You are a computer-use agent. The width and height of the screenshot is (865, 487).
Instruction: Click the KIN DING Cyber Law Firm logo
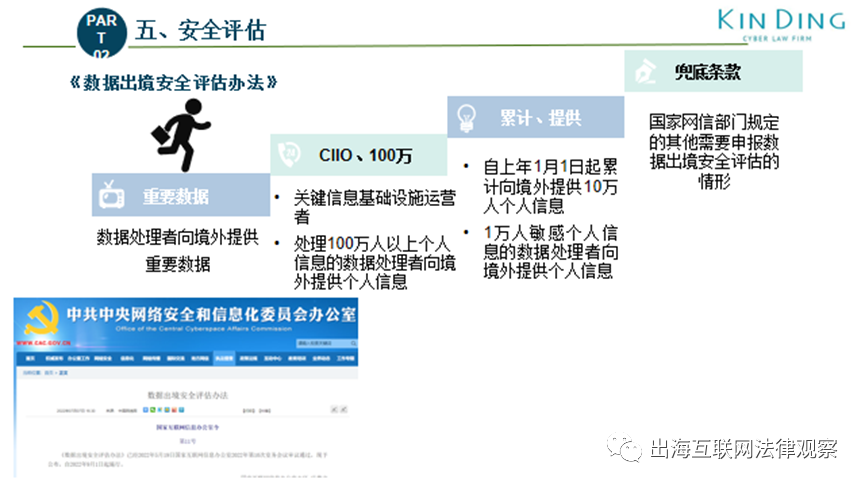(x=781, y=25)
